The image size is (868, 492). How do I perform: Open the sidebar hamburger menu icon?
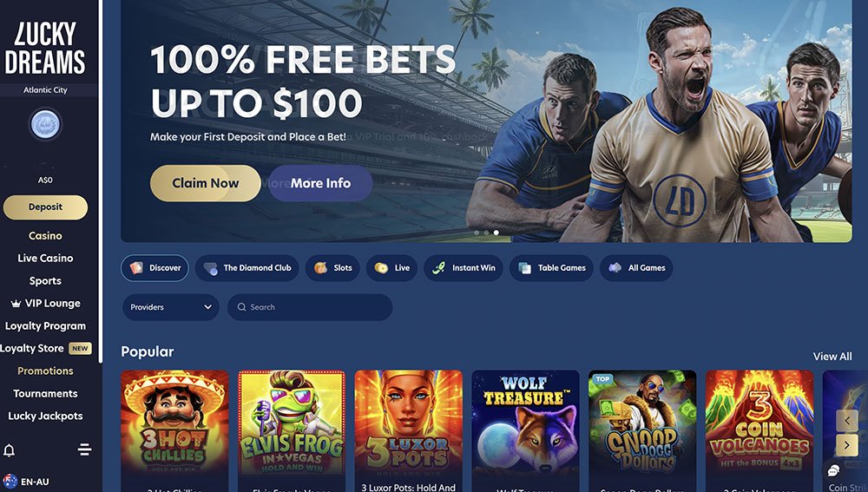click(x=85, y=449)
